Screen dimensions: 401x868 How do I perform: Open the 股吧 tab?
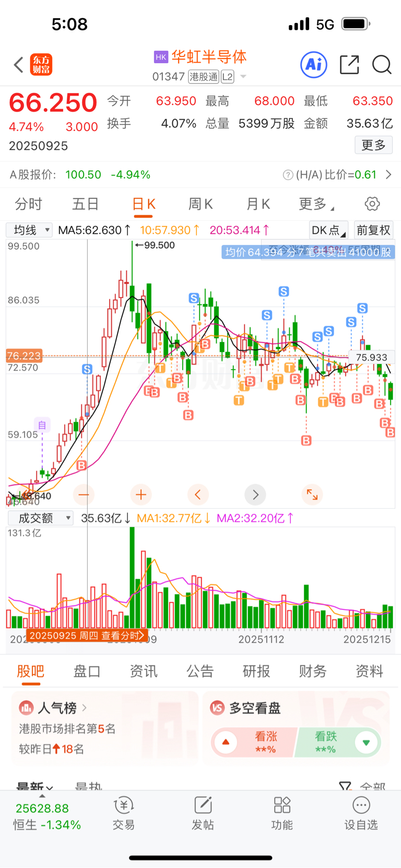(30, 671)
